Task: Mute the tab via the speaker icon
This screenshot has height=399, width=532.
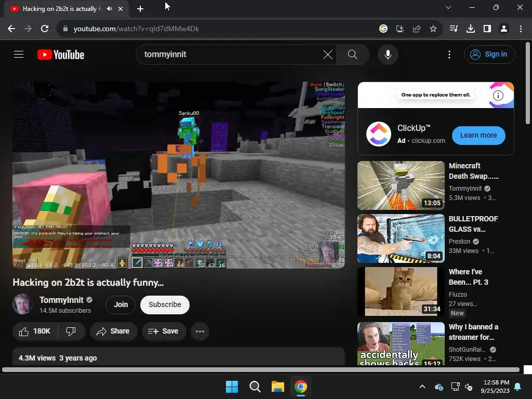Action: pyautogui.click(x=109, y=9)
